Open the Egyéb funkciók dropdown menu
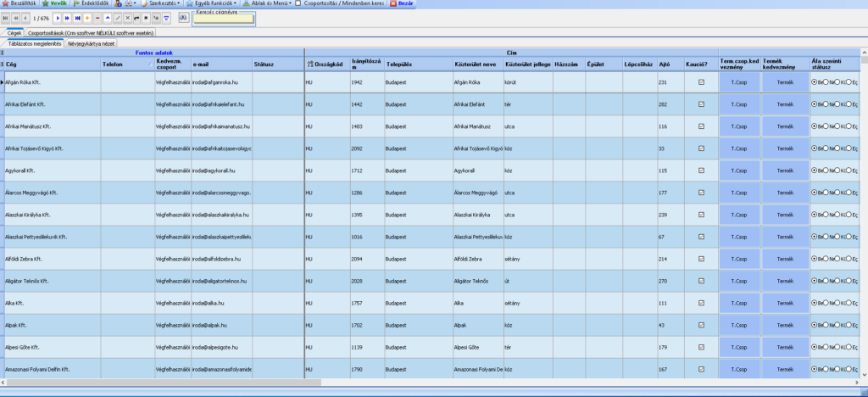Viewport: 868px width, 397px height. (211, 3)
